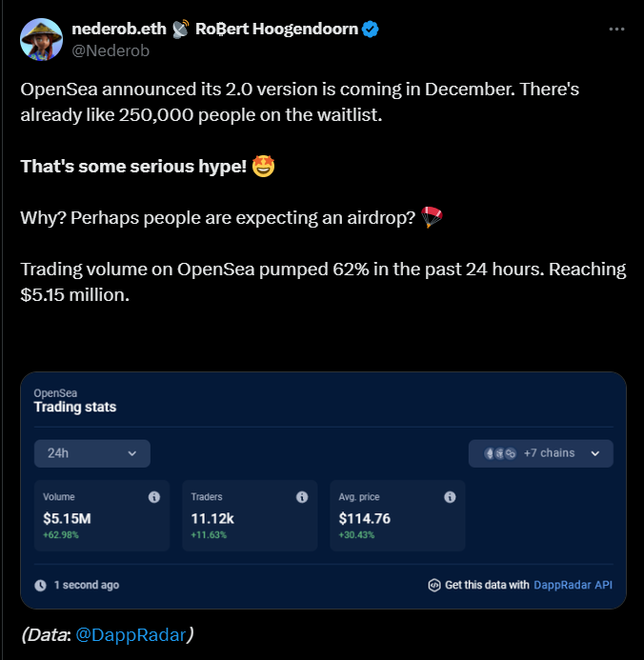
Task: Click the clock icon beside '1 second ago'
Action: (x=40, y=586)
